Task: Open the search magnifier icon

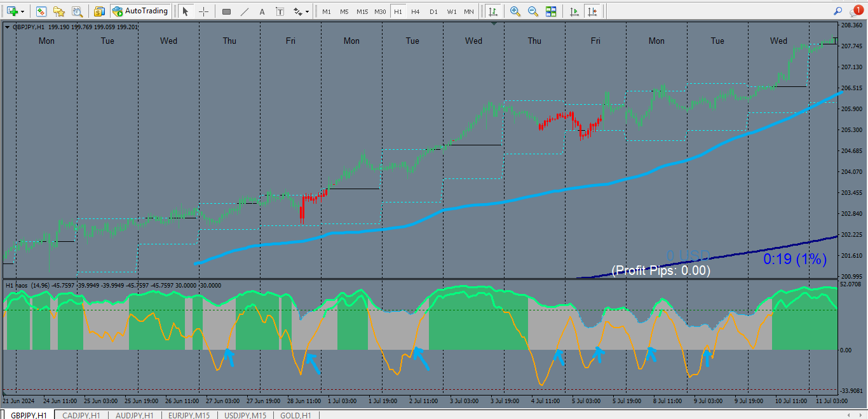Action: click(837, 11)
